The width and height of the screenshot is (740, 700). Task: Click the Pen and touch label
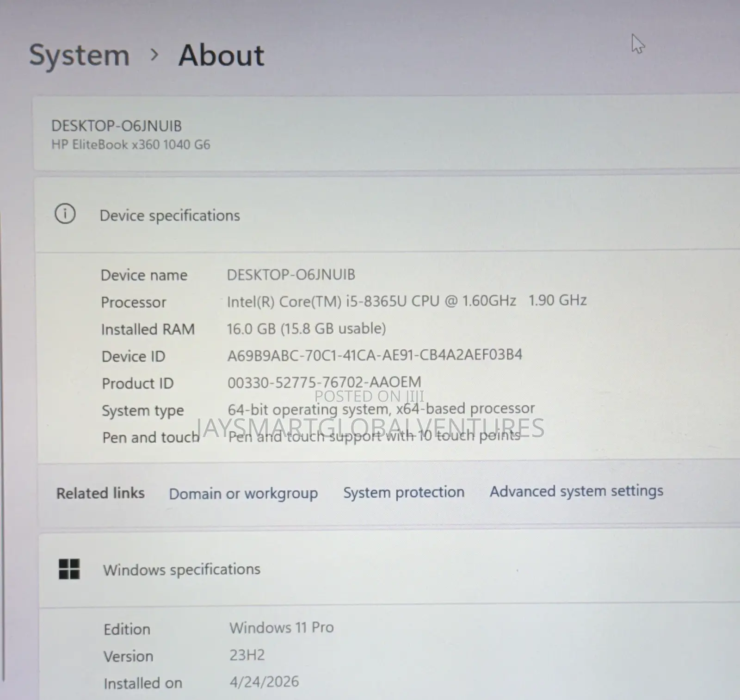coord(151,438)
